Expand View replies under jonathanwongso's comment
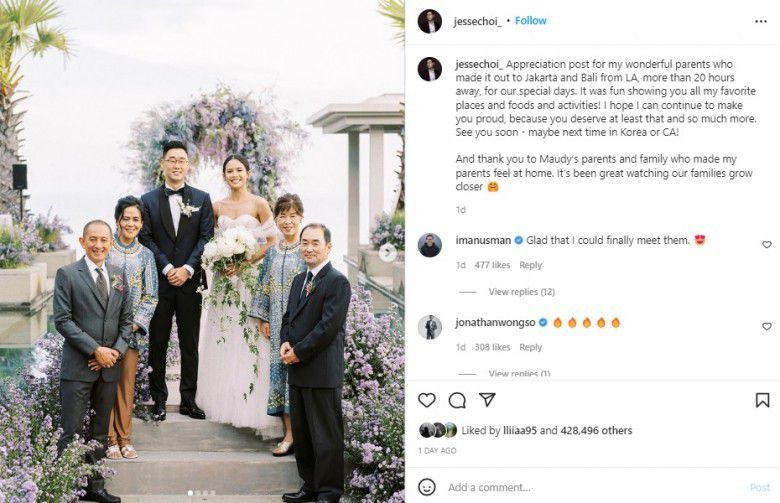This screenshot has width=780, height=503. [x=519, y=374]
